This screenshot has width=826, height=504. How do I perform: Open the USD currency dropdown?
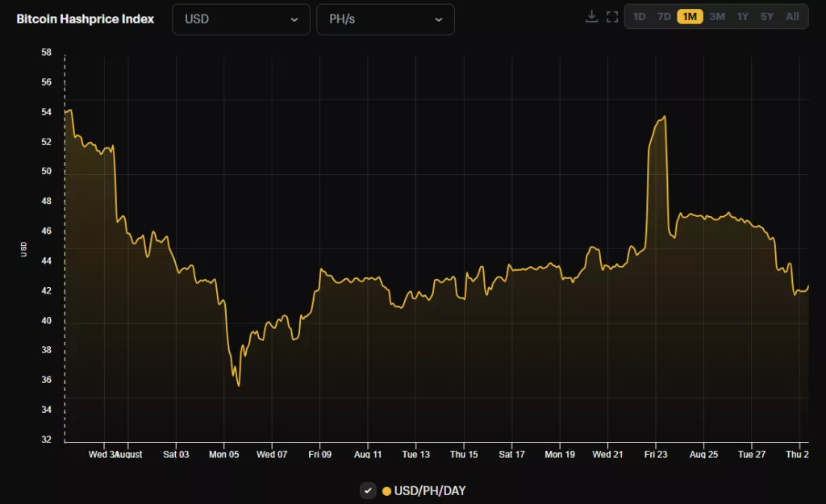pyautogui.click(x=240, y=19)
